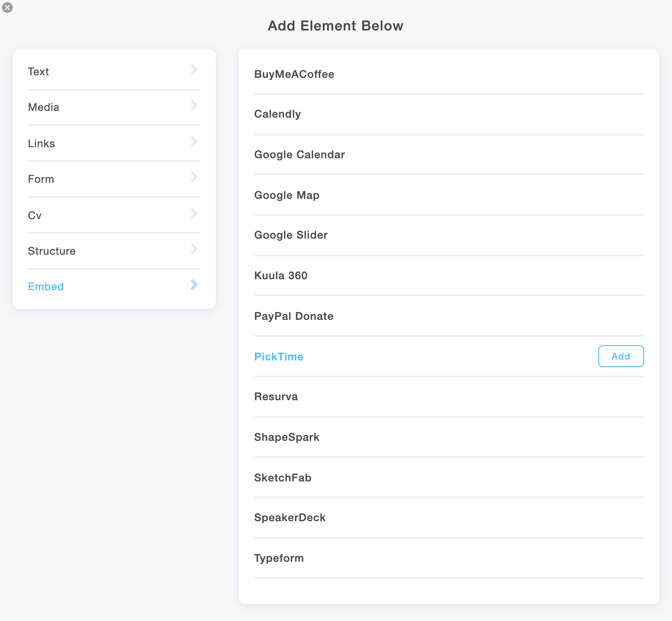This screenshot has height=621, width=672.
Task: Select the SketchFab embed
Action: (x=449, y=478)
